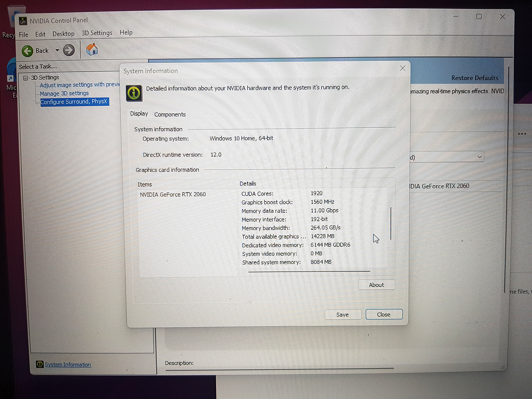
Task: Click Windows 10 Home, 64-bit text
Action: pyautogui.click(x=241, y=138)
